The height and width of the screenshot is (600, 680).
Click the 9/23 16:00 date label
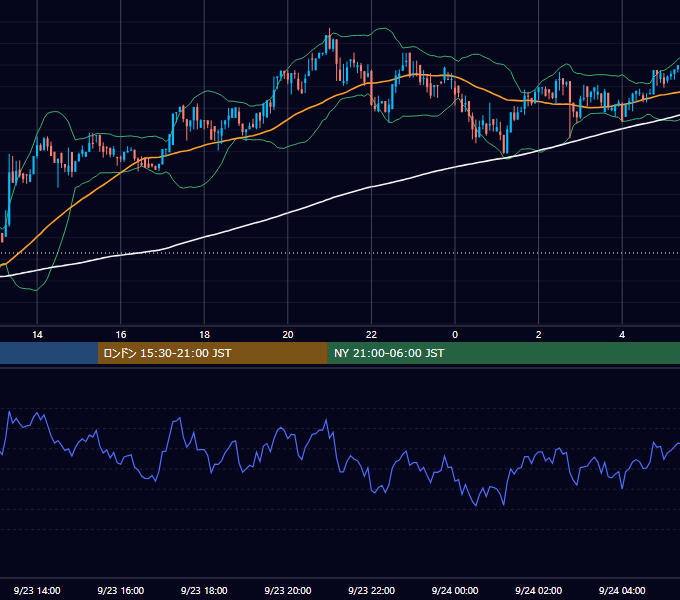[x=121, y=590]
